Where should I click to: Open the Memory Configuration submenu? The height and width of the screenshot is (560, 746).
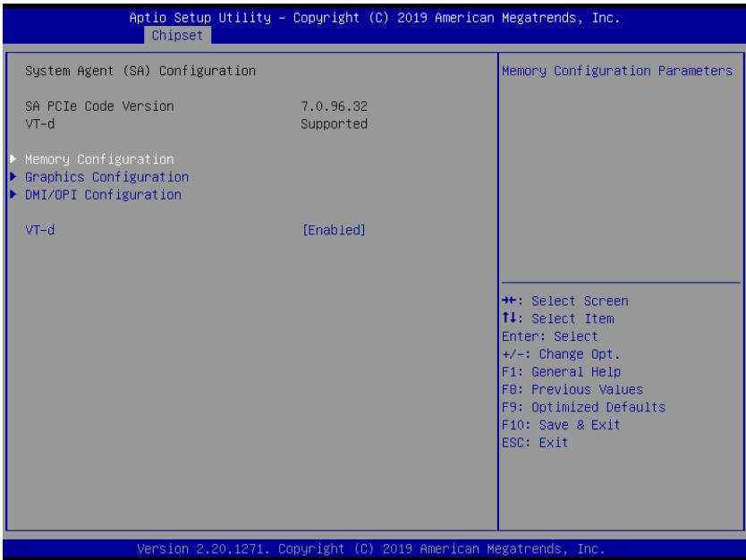(x=99, y=159)
